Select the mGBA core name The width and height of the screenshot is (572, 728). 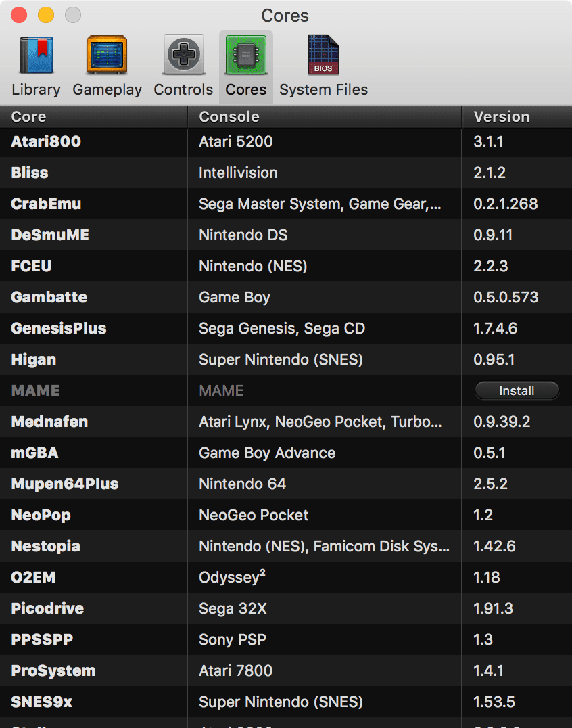34,453
